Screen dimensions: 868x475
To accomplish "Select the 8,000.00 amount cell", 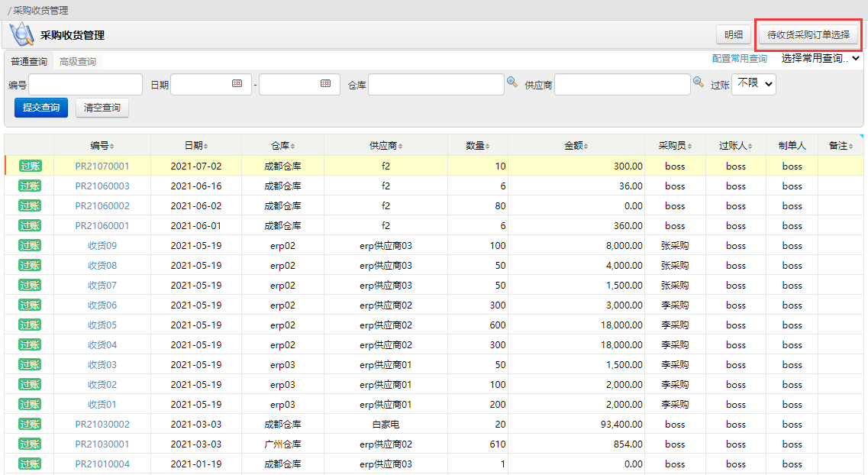I will point(576,246).
